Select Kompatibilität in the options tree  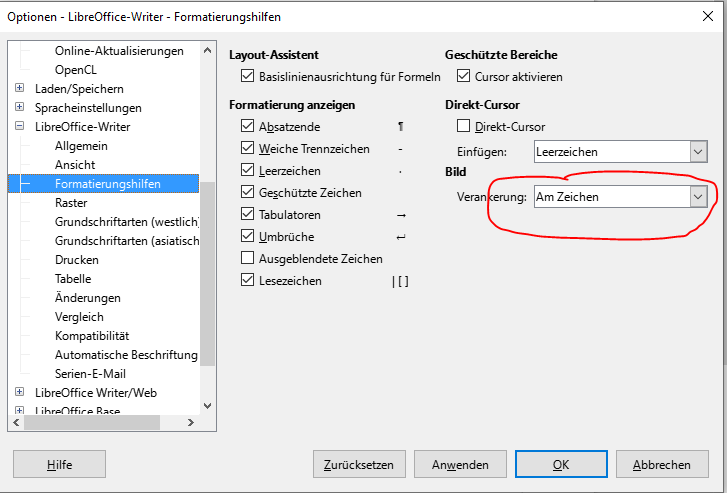[x=92, y=336]
